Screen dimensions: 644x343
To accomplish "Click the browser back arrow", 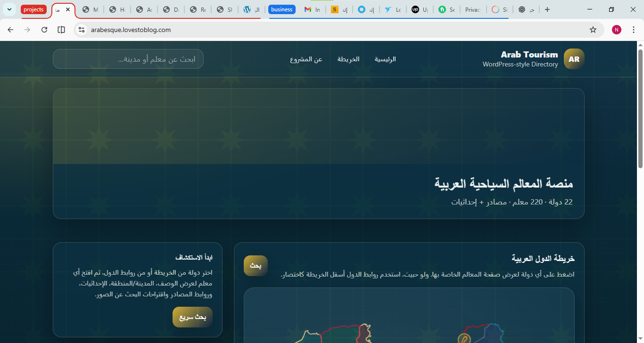I will pos(10,29).
